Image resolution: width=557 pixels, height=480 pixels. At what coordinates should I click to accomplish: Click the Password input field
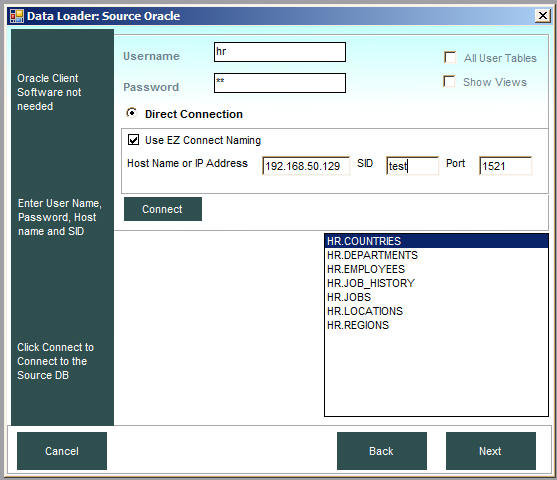(x=280, y=83)
